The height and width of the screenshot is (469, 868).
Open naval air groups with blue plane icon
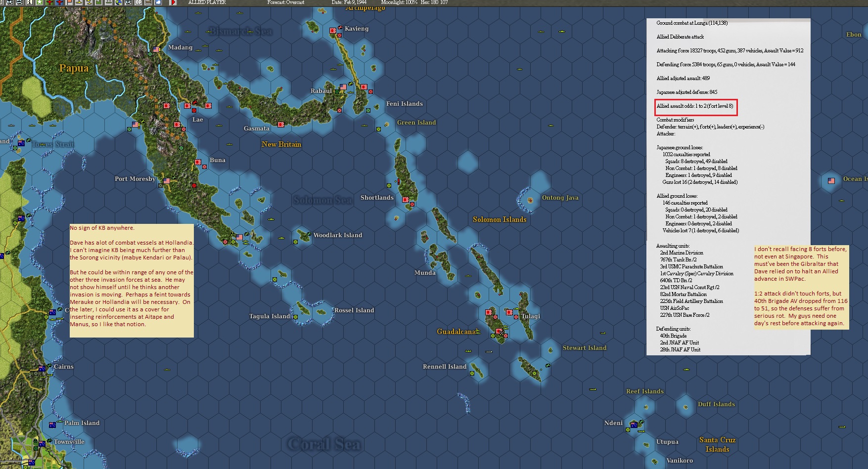point(58,3)
